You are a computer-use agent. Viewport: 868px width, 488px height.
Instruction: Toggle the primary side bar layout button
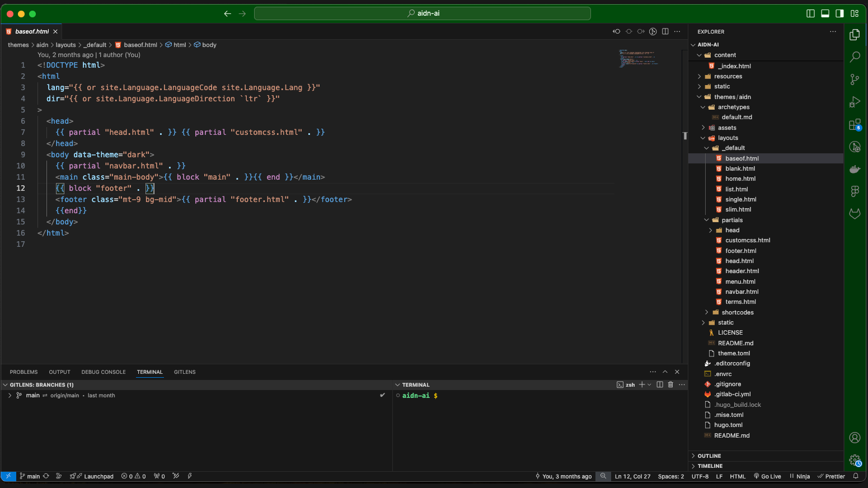810,13
